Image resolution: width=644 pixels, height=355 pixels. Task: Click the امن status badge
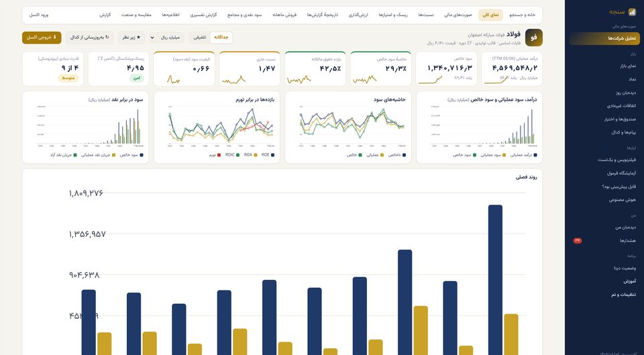click(137, 78)
